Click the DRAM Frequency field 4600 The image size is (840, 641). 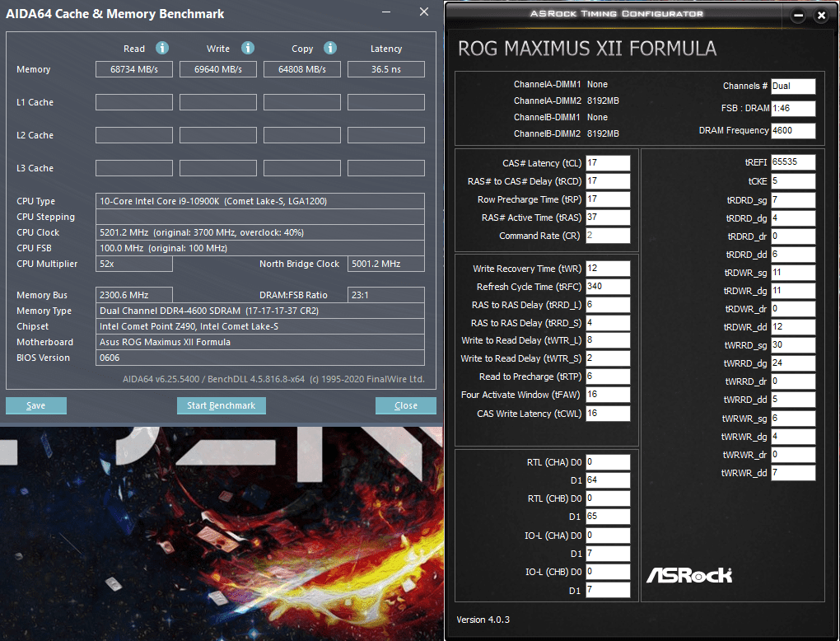tap(793, 131)
